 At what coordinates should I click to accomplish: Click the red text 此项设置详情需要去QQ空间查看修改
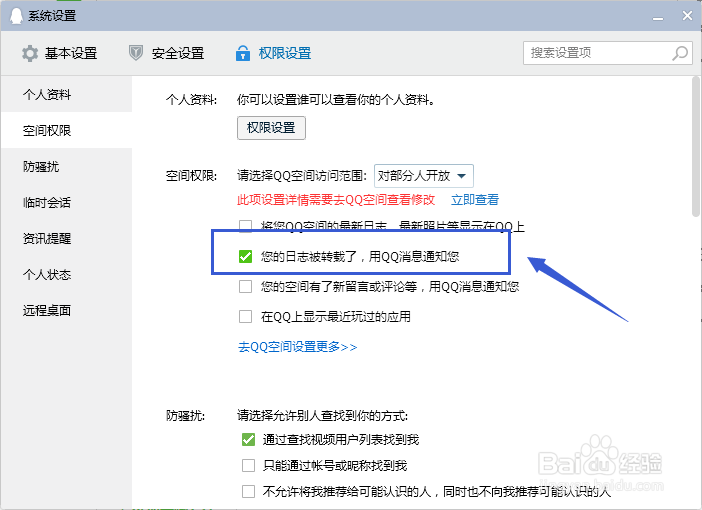coord(336,200)
